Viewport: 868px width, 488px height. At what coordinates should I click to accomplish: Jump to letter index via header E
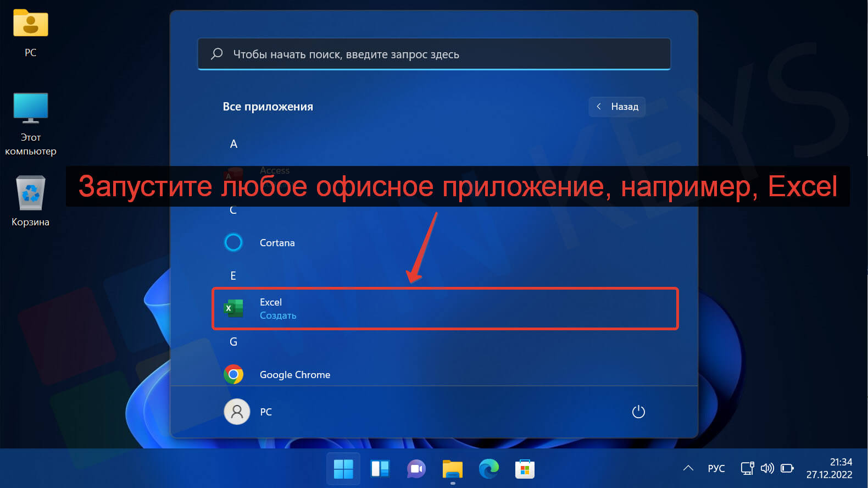[233, 276]
